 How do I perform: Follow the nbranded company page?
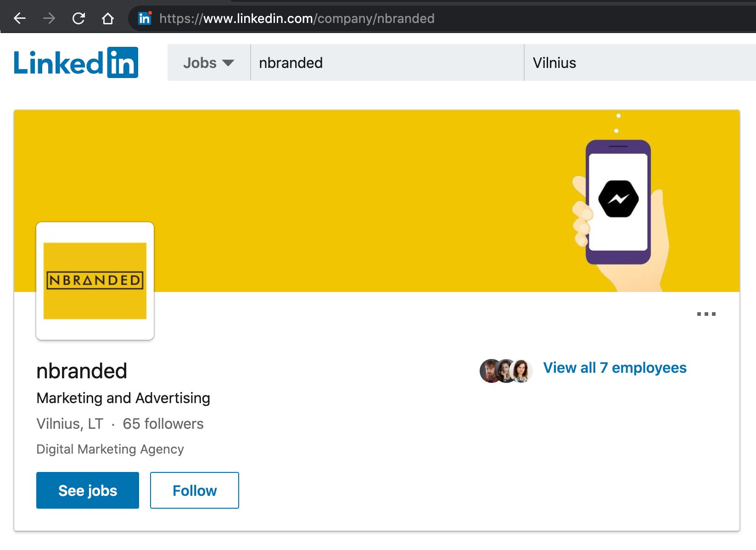pyautogui.click(x=195, y=490)
